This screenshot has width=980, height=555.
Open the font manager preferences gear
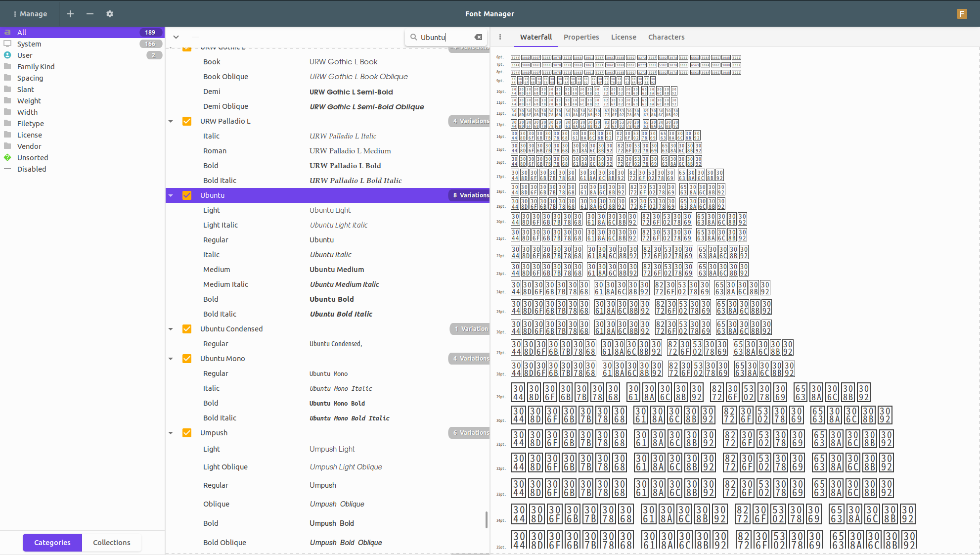[110, 14]
